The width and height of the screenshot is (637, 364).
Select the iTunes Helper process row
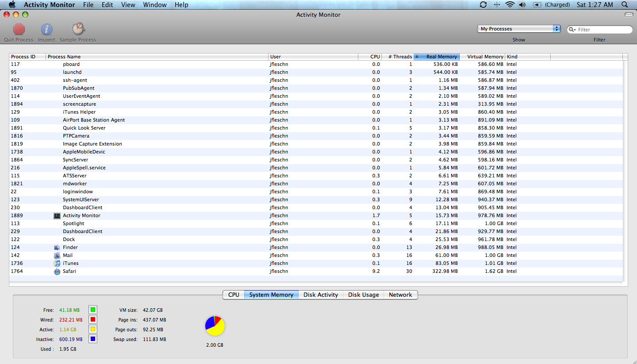[316, 112]
